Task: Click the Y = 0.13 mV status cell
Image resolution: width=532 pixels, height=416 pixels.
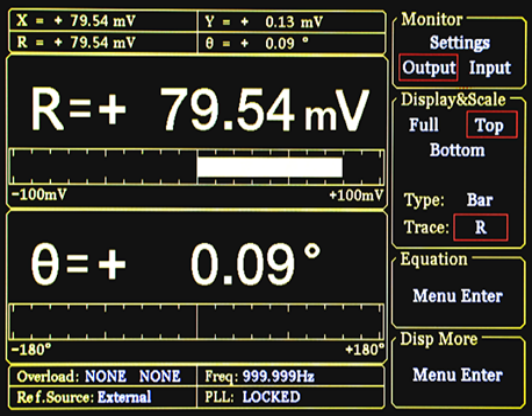Action: tap(291, 22)
